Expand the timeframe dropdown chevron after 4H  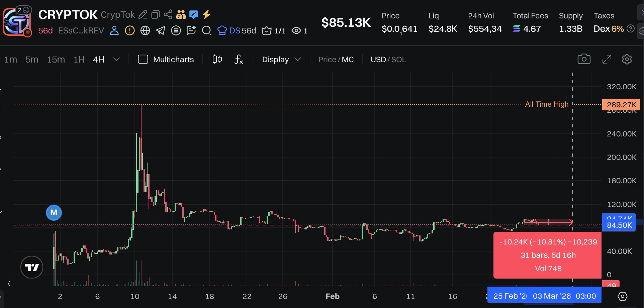click(x=116, y=60)
